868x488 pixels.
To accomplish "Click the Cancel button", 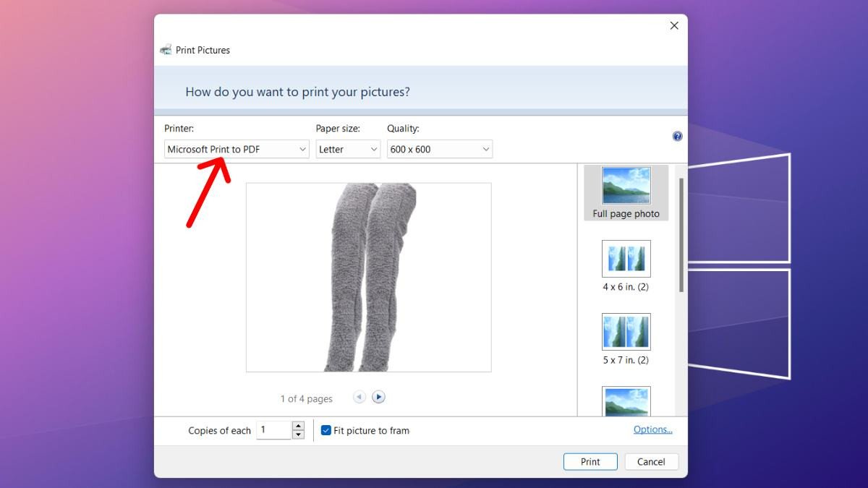I will tap(651, 462).
